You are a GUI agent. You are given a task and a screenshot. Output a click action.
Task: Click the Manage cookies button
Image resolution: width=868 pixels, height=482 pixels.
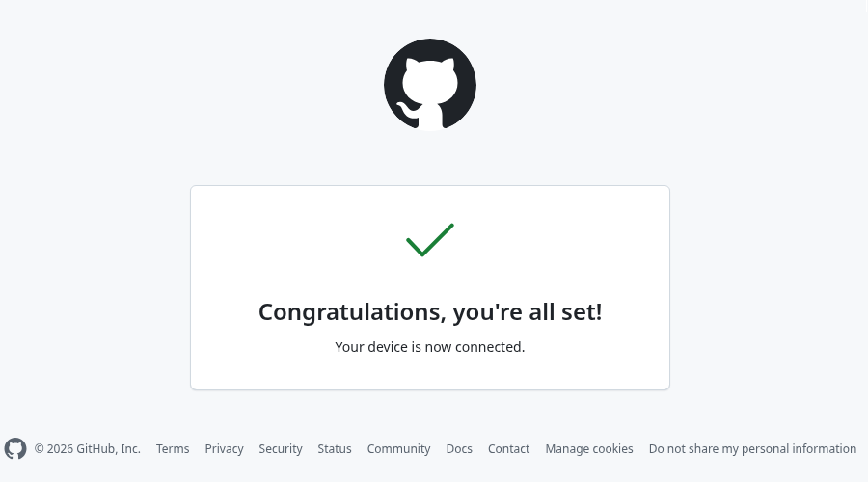(589, 449)
